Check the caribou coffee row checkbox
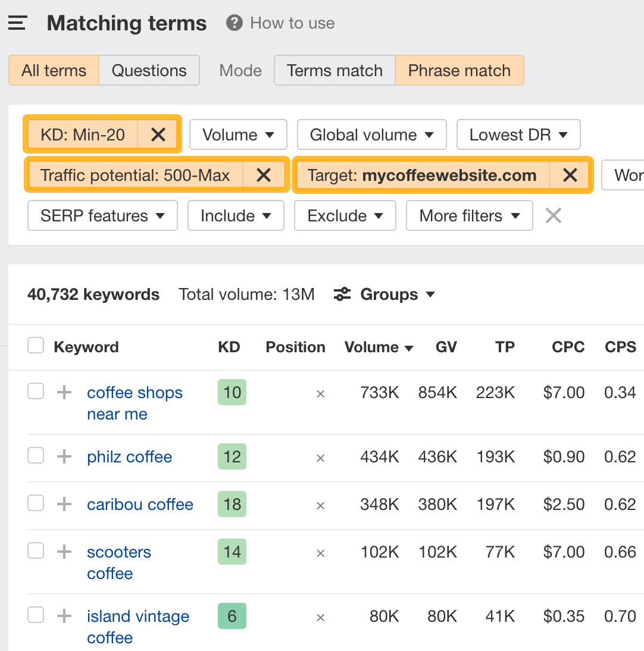This screenshot has height=651, width=644. pyautogui.click(x=36, y=503)
